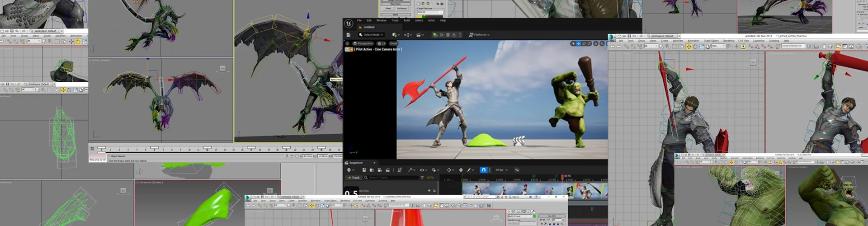Open the Sequencer eye view options dropdown

[423, 170]
